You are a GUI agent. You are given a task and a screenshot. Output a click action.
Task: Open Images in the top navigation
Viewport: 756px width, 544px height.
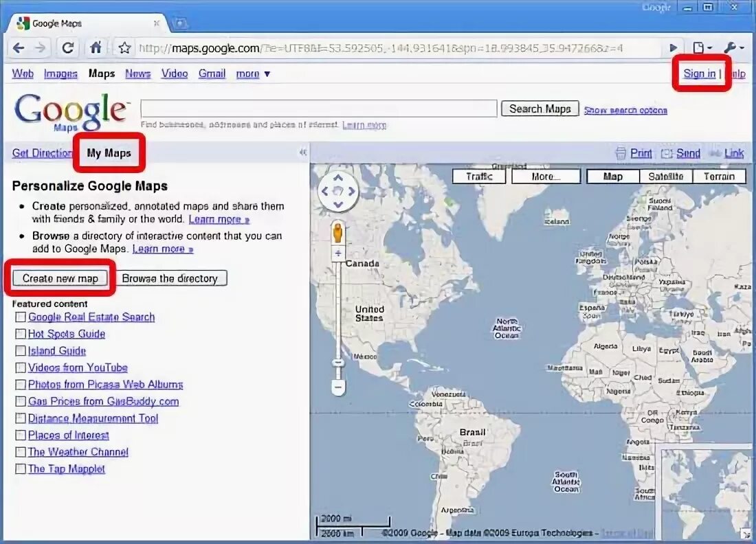click(60, 73)
